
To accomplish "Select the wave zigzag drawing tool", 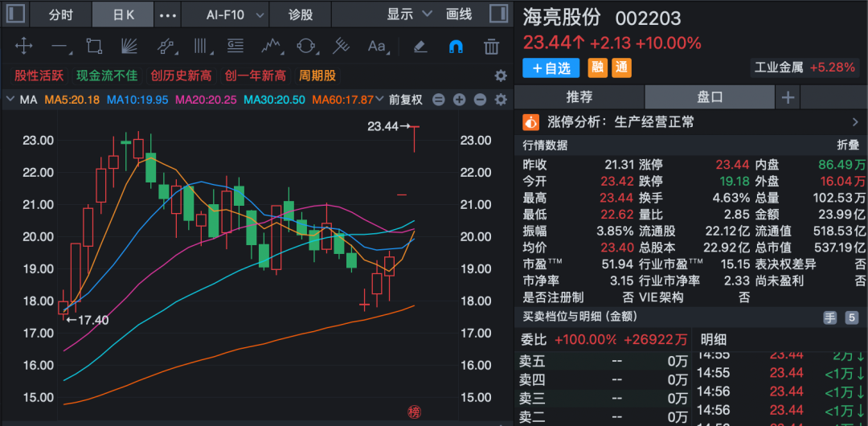I will pyautogui.click(x=271, y=46).
